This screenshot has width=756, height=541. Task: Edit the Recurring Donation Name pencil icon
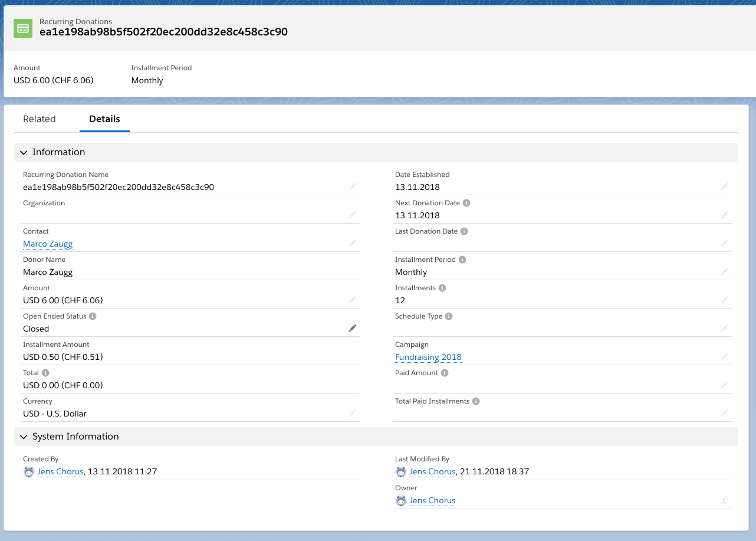353,186
